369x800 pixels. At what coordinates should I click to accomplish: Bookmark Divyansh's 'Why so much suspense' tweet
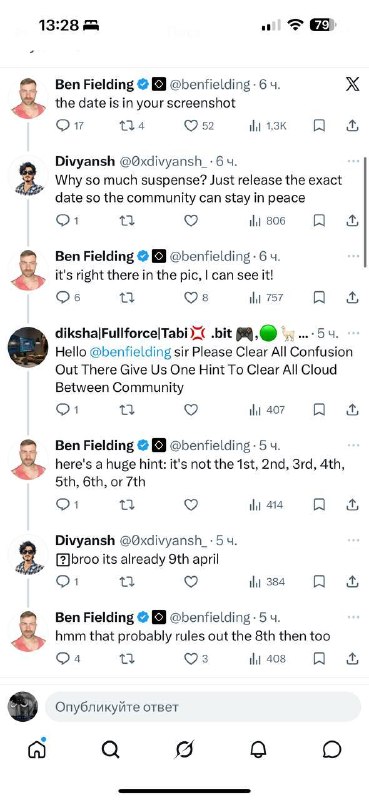319,220
